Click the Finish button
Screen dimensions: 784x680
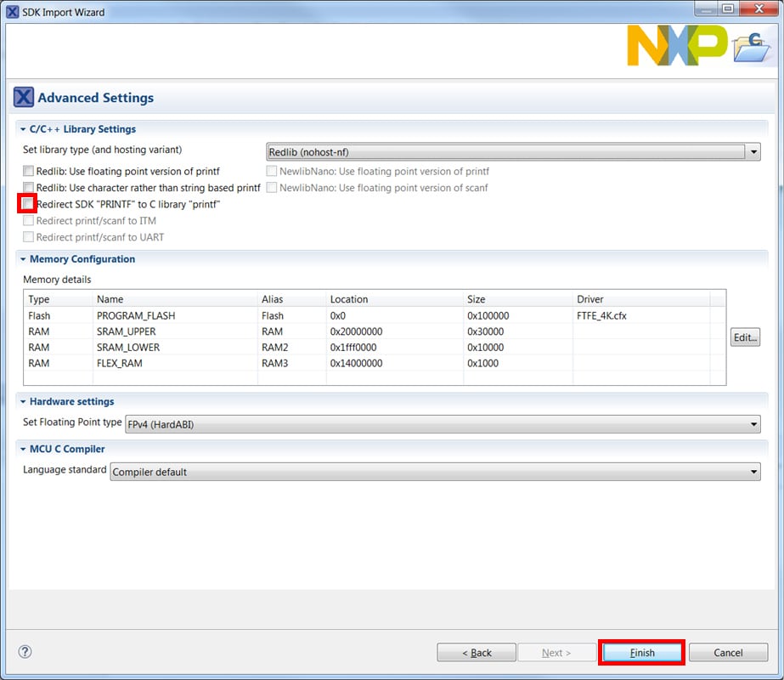pos(642,653)
